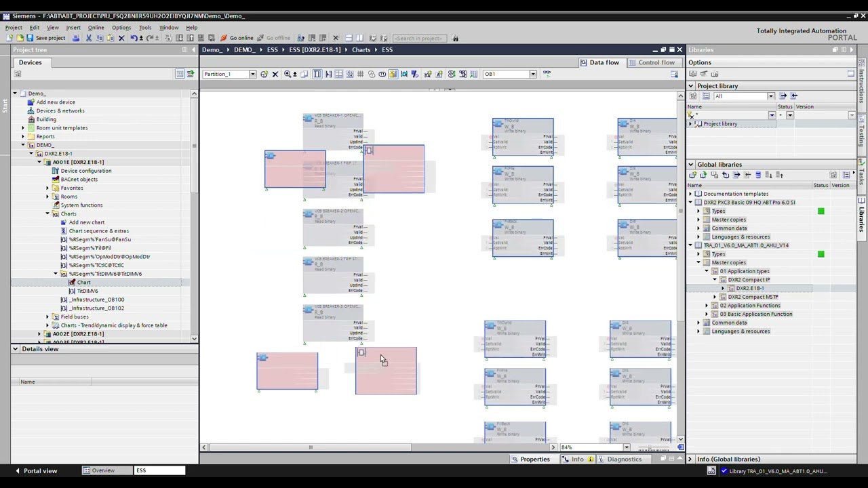Click the Go online button
This screenshot has height=488, width=868.
(237, 38)
